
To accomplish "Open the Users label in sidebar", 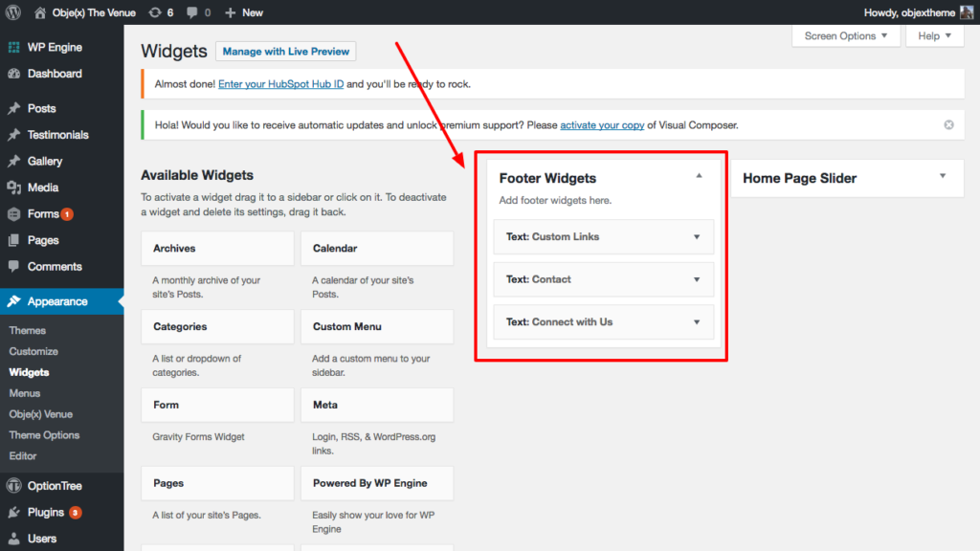I will click(x=42, y=539).
